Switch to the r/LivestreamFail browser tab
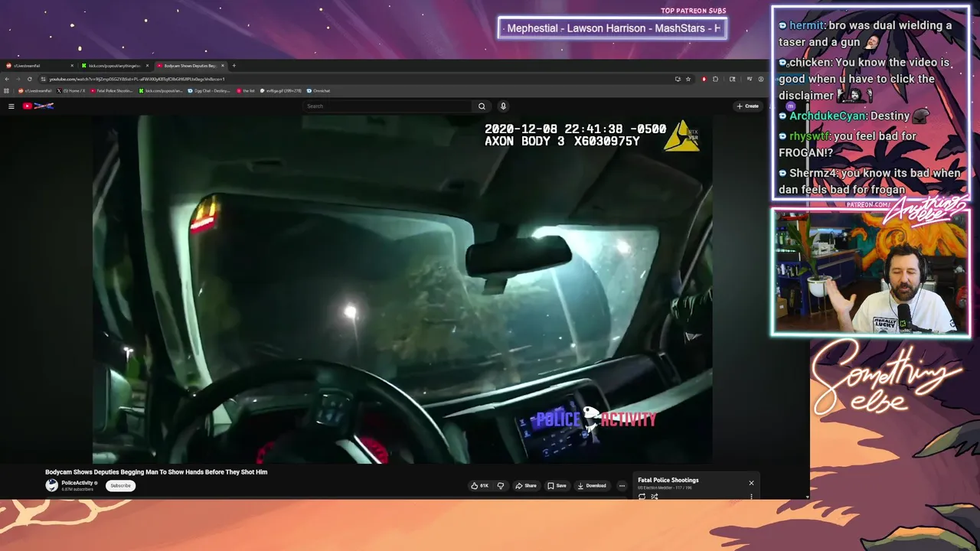Screen dimensions: 980x551 (38, 66)
